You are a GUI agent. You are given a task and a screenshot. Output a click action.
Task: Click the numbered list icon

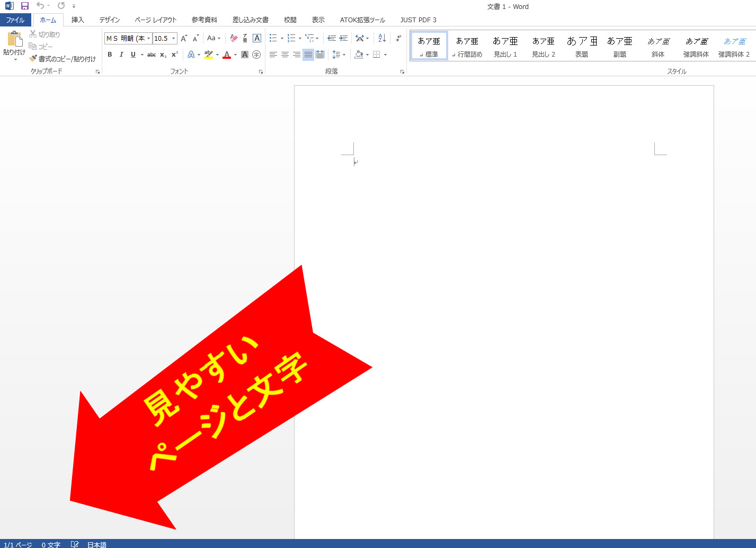pos(291,38)
